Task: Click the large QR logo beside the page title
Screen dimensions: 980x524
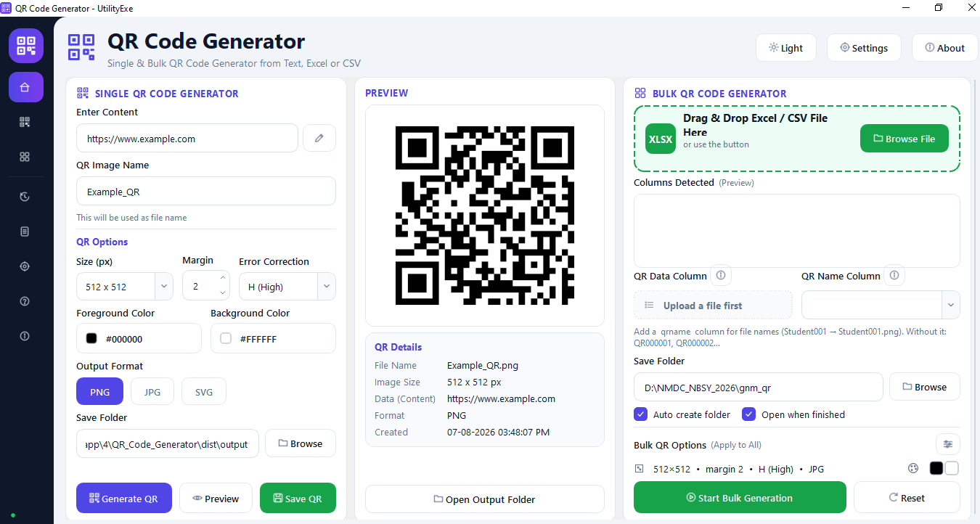Action: 81,47
